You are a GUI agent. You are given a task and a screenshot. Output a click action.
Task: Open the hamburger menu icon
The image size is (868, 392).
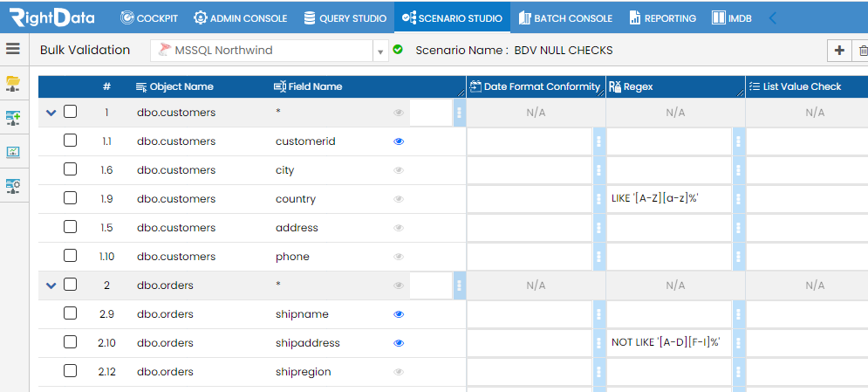click(x=13, y=49)
